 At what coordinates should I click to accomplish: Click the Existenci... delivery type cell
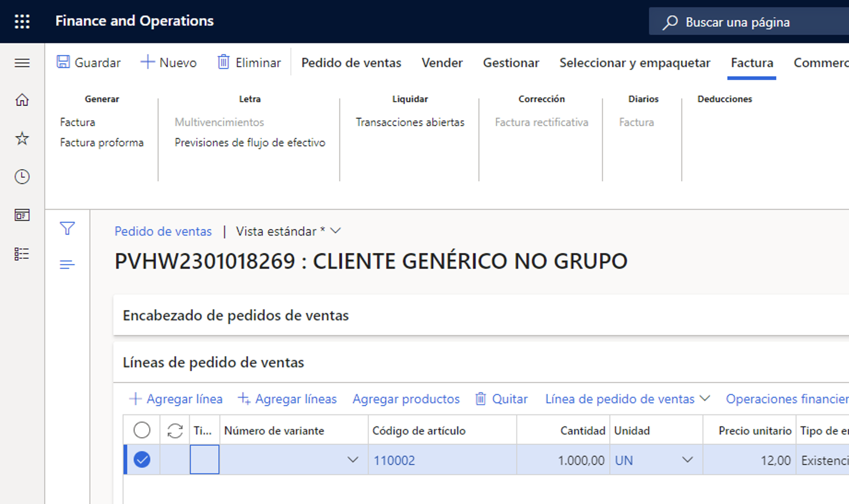point(823,460)
